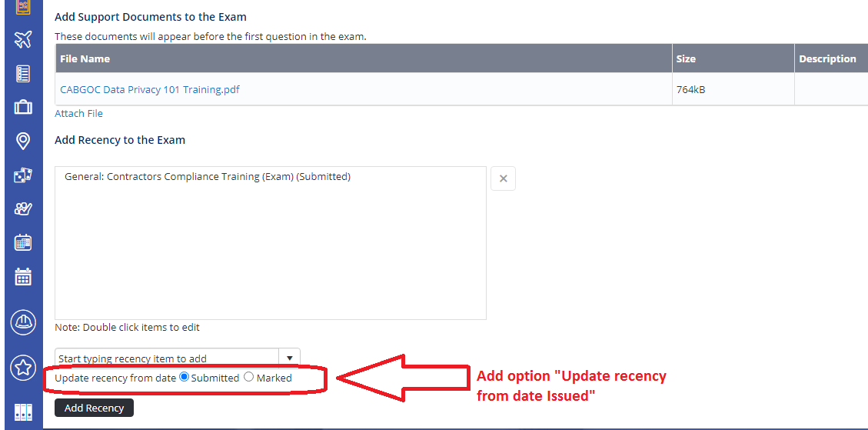This screenshot has width=868, height=430.
Task: Open the circled star icon in the sidebar
Action: 23,368
